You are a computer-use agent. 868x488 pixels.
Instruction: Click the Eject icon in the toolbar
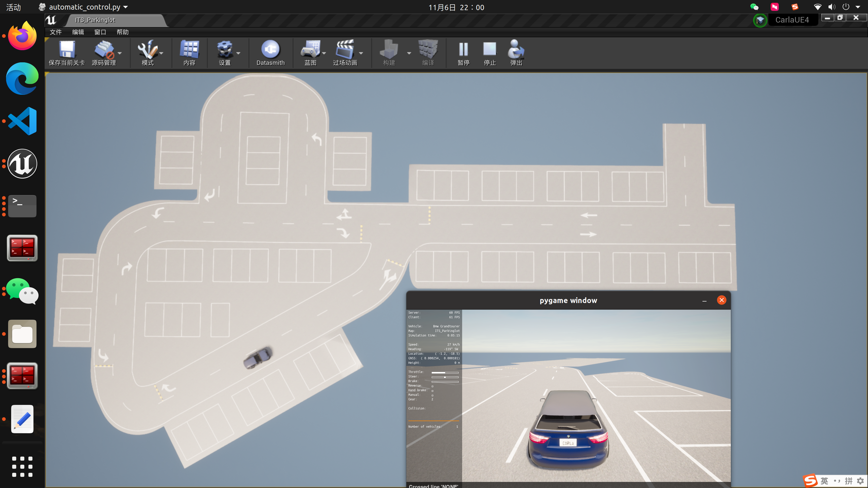click(516, 49)
